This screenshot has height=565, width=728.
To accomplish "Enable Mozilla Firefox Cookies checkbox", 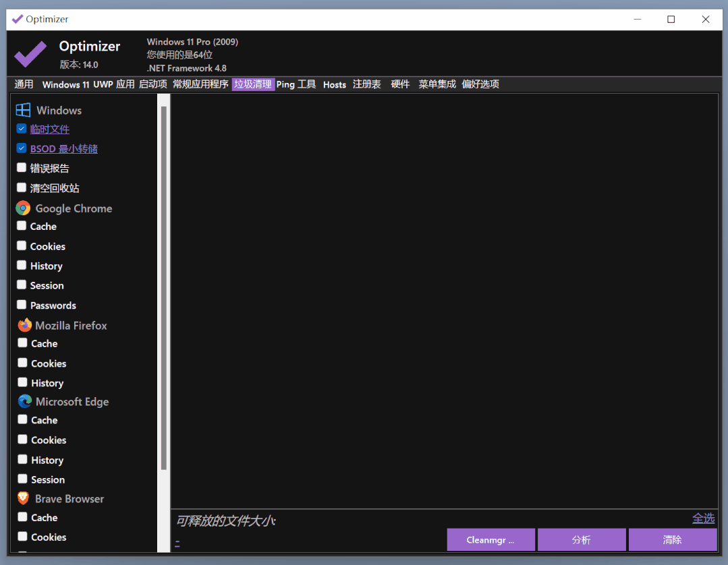I will [22, 362].
